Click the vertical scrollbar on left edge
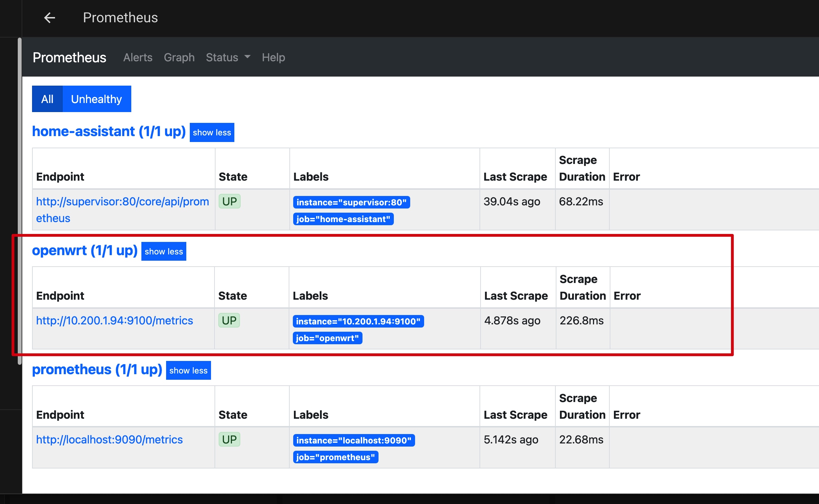819x504 pixels. pyautogui.click(x=20, y=201)
